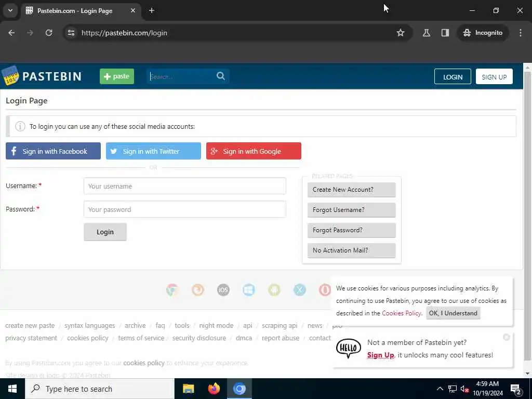Open scraping api footer link

pos(280,325)
